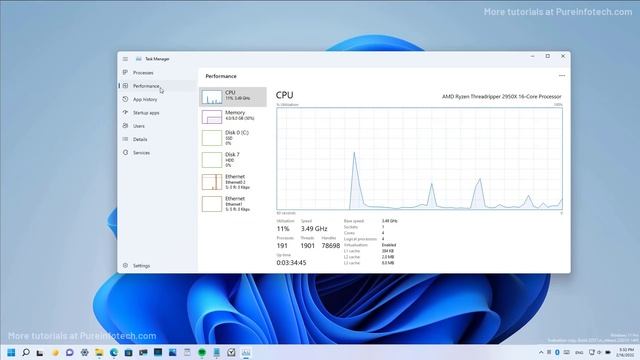The width and height of the screenshot is (640, 360).
Task: Open the Performance more options ellipsis
Action: coord(562,76)
